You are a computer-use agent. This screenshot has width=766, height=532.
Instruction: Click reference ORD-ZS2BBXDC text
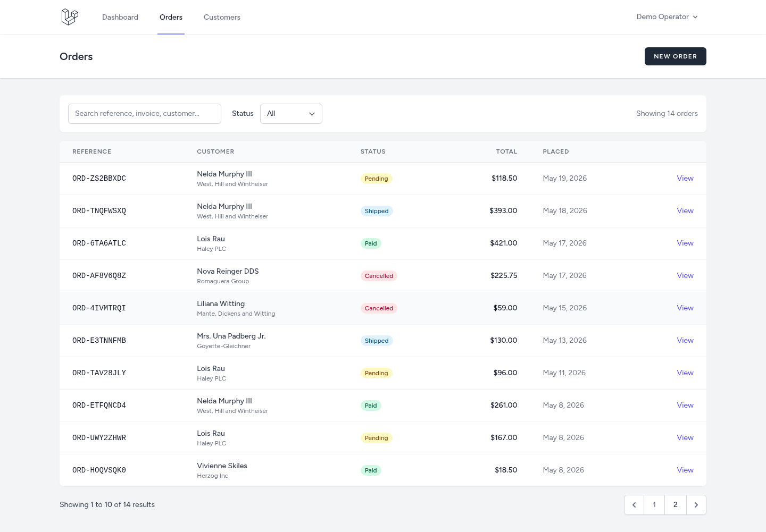click(99, 179)
